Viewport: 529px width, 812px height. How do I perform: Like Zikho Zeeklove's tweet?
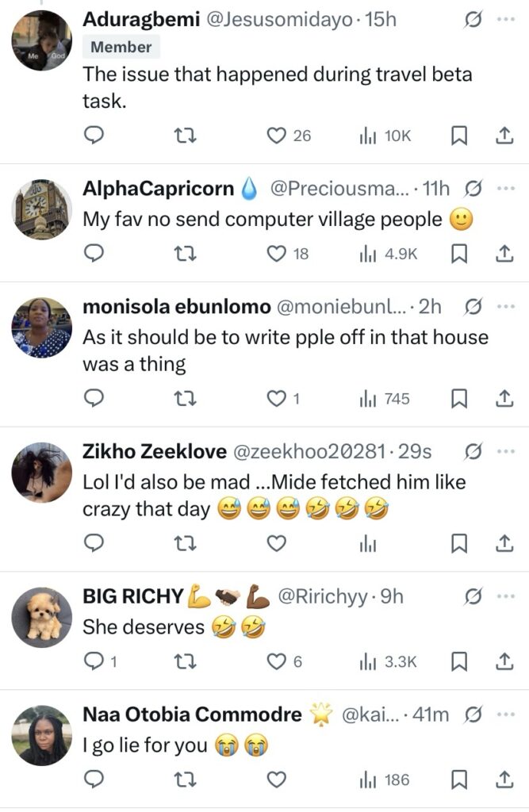(x=276, y=543)
